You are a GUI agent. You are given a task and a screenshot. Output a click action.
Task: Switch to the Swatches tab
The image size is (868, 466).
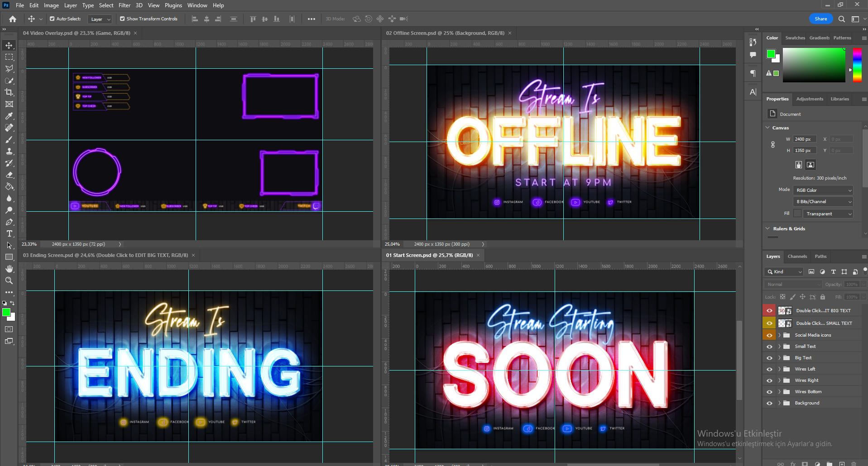795,38
